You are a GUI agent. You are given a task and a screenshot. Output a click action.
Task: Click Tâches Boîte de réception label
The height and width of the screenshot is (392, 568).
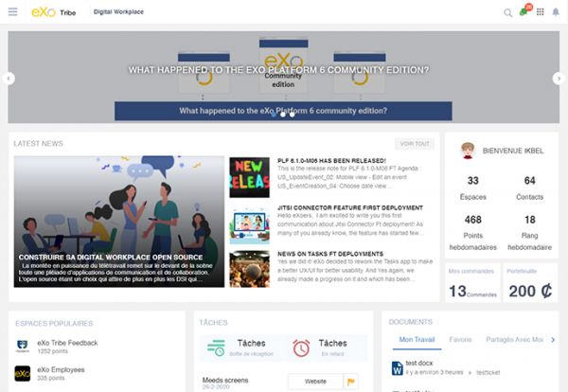click(251, 347)
